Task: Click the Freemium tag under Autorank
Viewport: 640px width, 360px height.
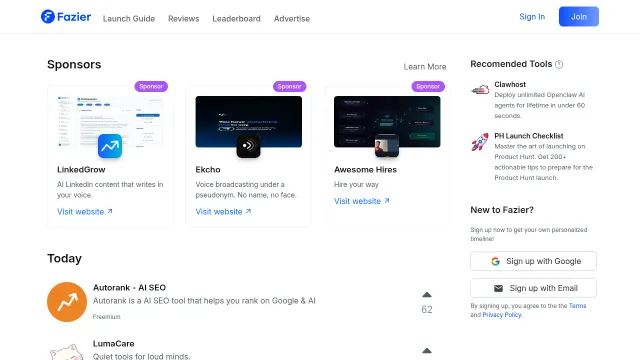Action: (107, 317)
